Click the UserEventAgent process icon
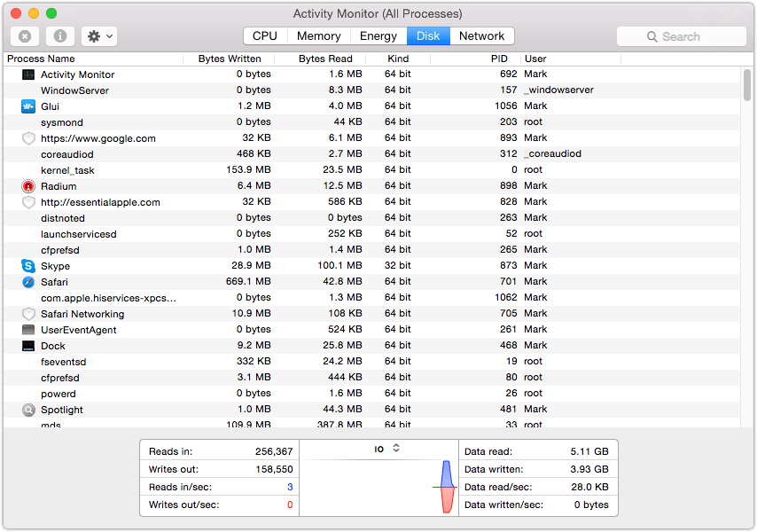This screenshot has height=532, width=757. [28, 330]
